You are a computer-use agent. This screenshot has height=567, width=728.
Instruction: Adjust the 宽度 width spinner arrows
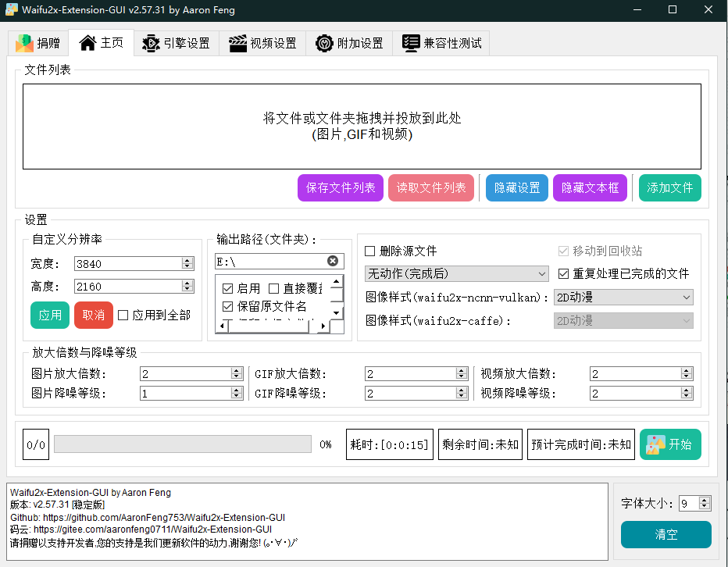tap(187, 264)
